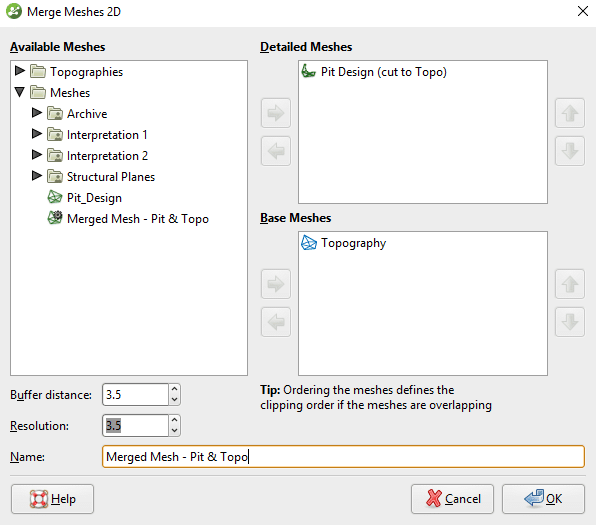The image size is (596, 525).
Task: Move base mesh down with down arrow
Action: click(x=570, y=322)
